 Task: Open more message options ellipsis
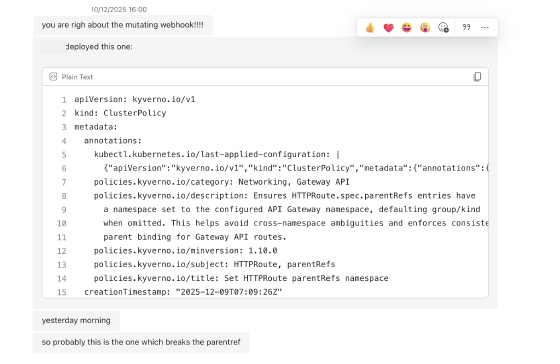click(485, 28)
